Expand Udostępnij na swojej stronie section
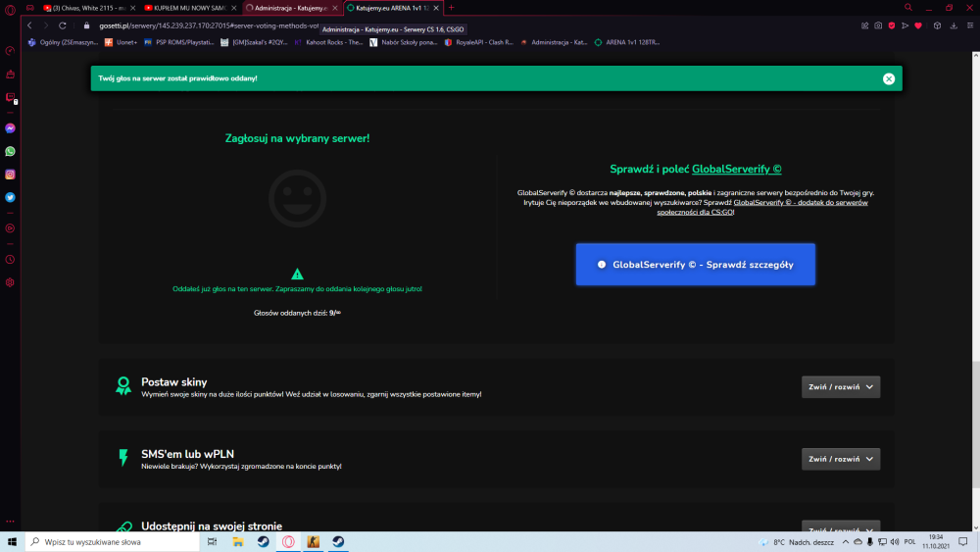The image size is (980, 552). click(841, 526)
